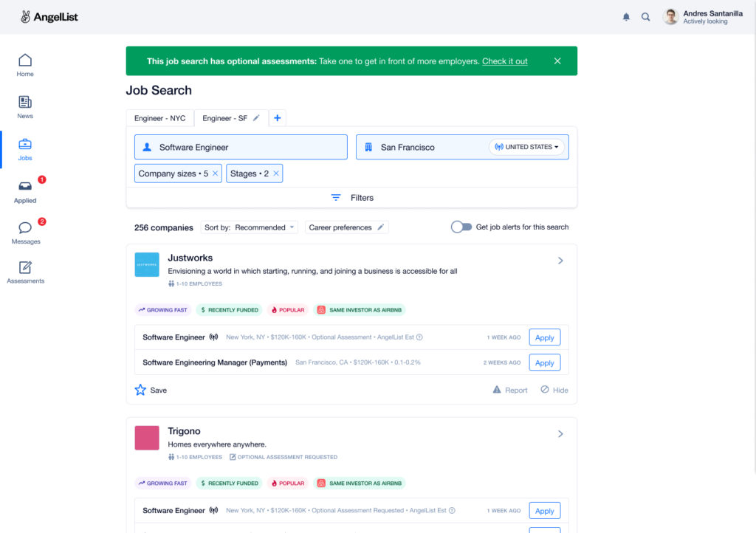Select the Engineer - SF tab
This screenshot has width=756, height=533.
point(225,118)
